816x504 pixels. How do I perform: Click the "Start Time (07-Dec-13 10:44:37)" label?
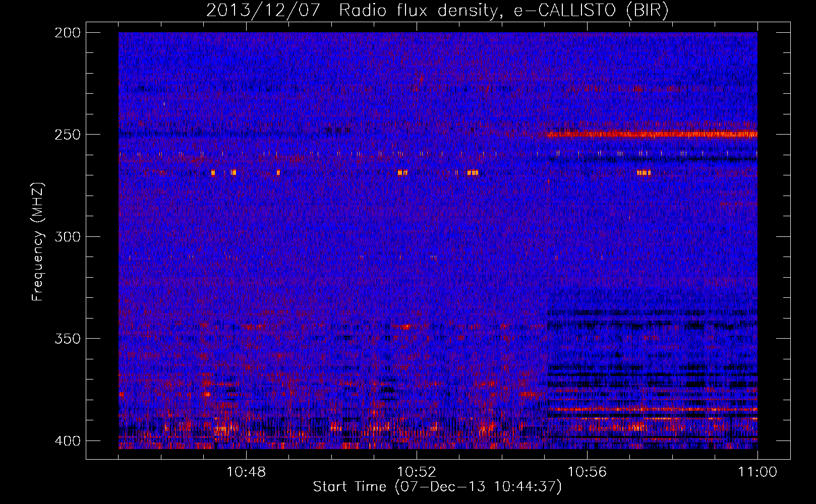(437, 487)
